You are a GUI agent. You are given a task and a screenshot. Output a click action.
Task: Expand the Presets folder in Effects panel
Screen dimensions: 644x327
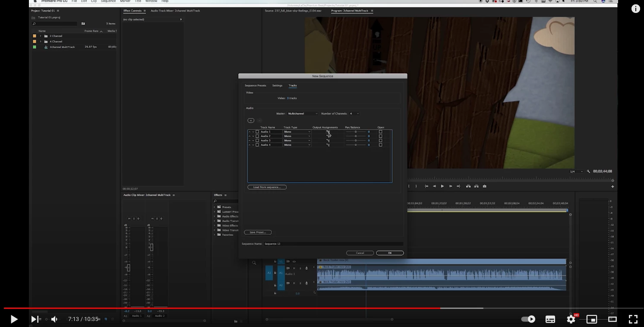click(x=215, y=207)
